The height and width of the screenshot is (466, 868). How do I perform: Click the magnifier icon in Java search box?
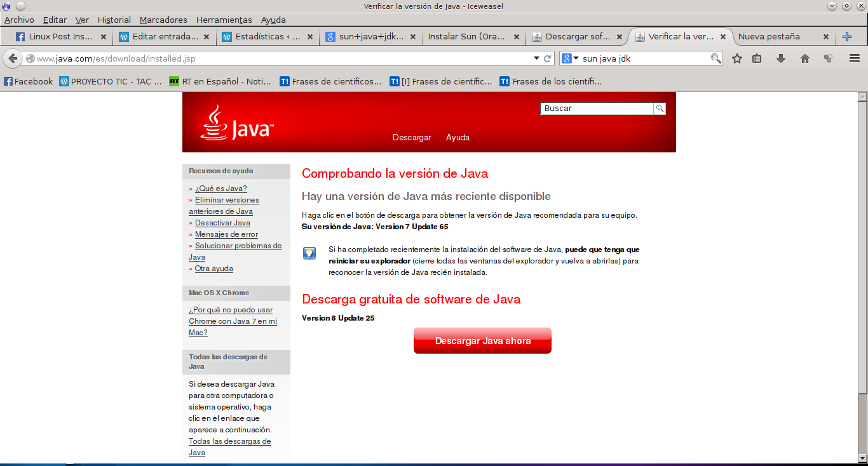coord(660,109)
